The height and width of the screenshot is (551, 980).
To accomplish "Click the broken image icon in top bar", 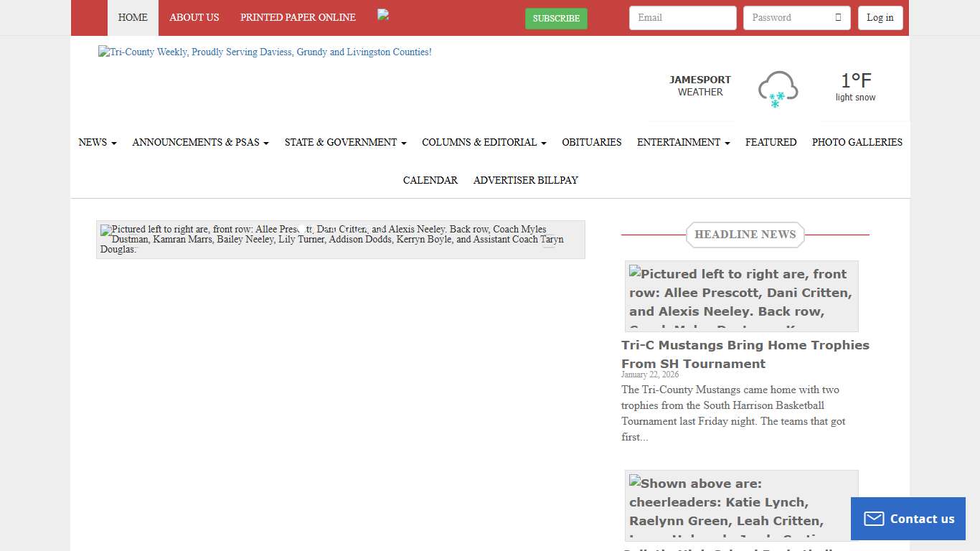I will click(x=383, y=15).
